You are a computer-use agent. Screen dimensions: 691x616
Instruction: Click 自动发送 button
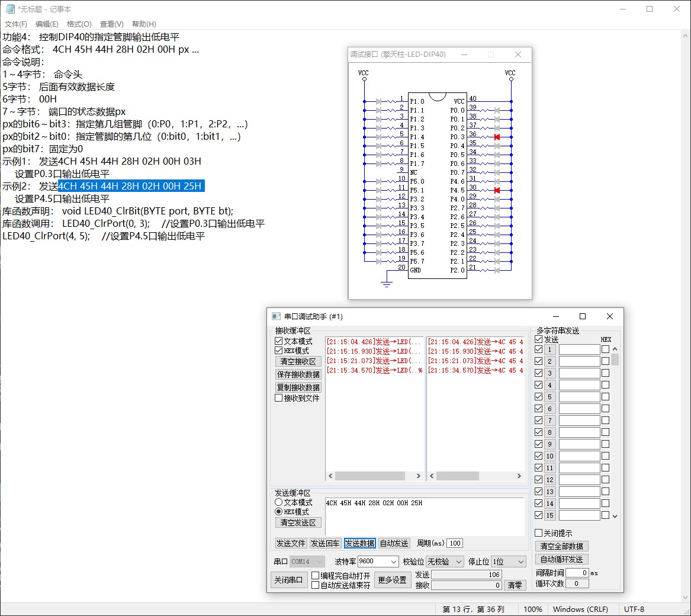click(x=394, y=543)
